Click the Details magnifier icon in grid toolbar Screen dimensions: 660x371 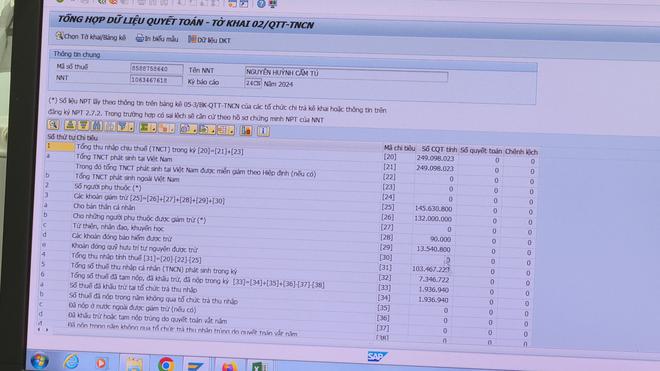click(53, 125)
